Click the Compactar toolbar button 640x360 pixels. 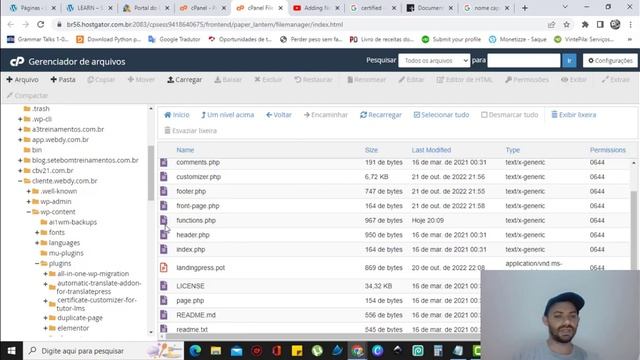27,96
